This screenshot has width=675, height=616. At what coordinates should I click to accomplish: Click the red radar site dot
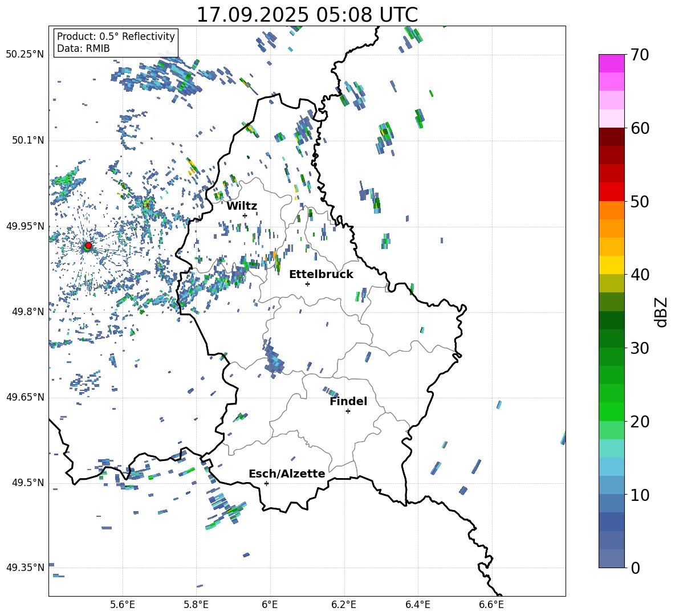point(88,246)
